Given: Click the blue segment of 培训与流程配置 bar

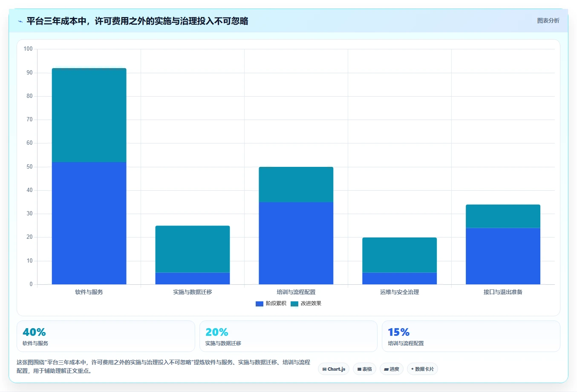Looking at the screenshot, I should 296,243.
